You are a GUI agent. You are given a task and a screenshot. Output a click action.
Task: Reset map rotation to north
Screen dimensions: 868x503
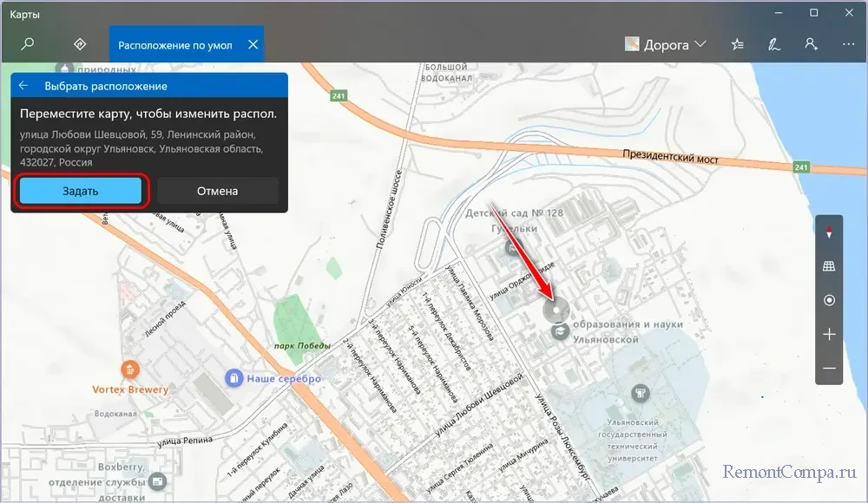pos(829,233)
